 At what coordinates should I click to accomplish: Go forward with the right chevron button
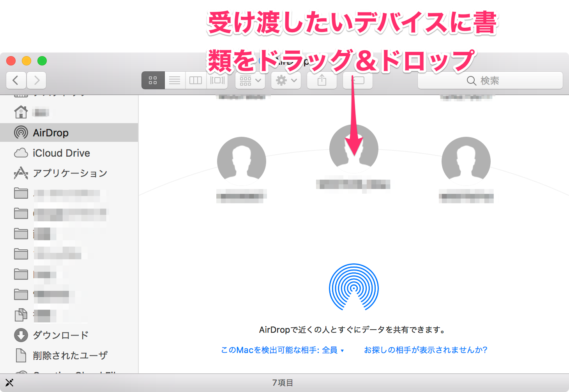point(37,81)
